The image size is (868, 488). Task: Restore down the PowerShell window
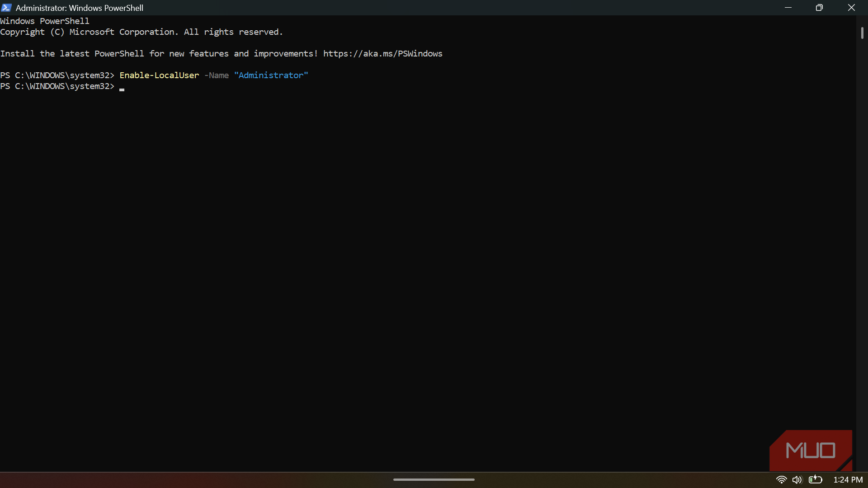point(819,8)
